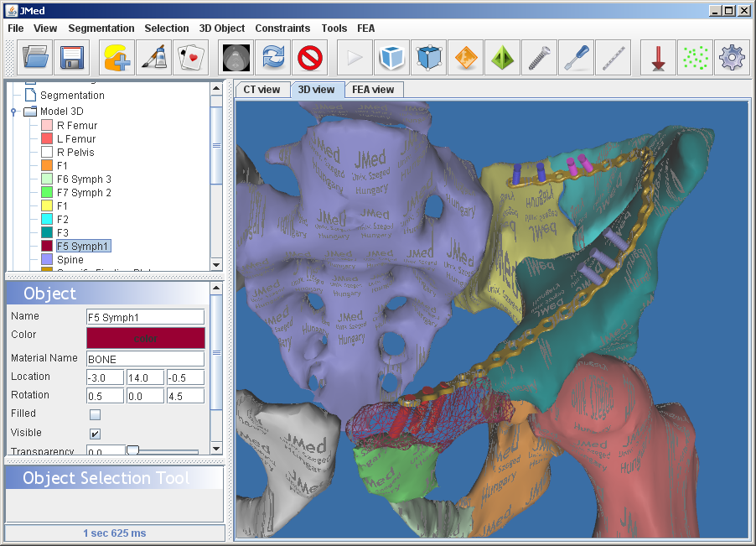Select the paintbrush segmentation tool
This screenshot has height=546, width=756.
point(154,58)
